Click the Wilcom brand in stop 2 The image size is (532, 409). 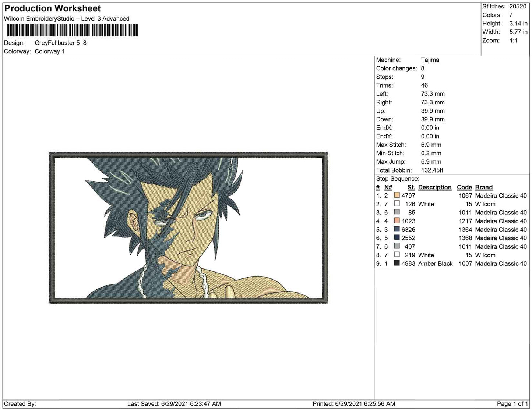click(485, 204)
